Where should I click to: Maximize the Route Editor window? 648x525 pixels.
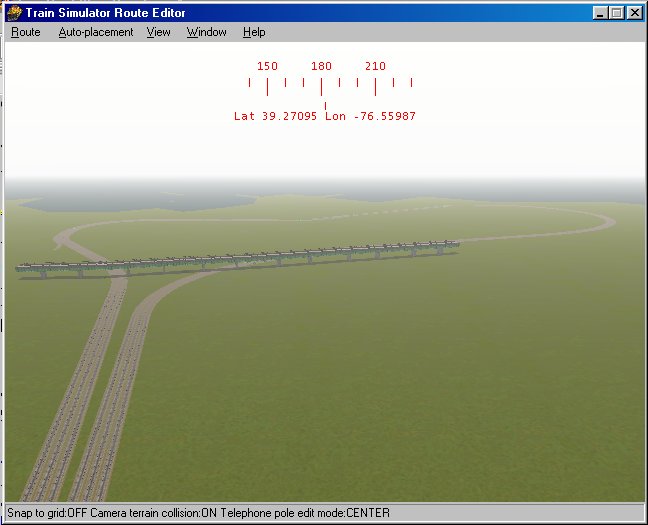pos(616,13)
